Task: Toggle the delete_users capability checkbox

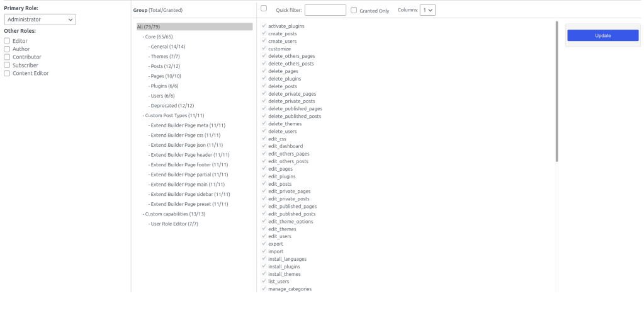Action: [264, 131]
